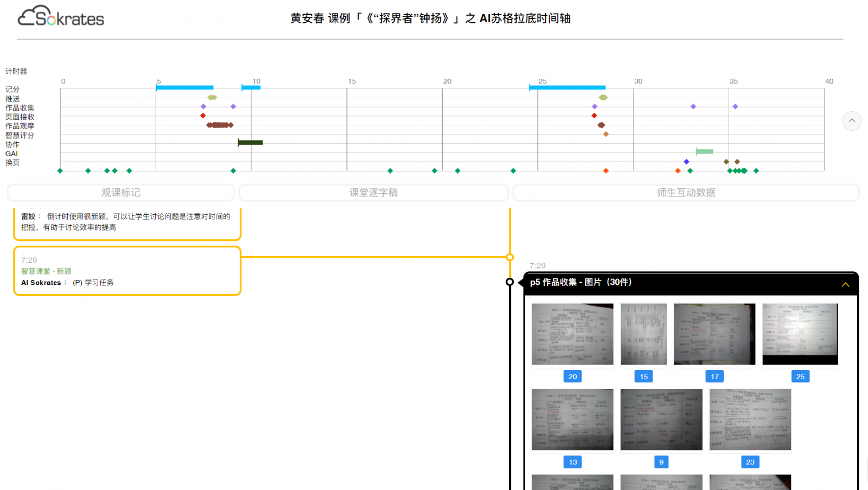Open the student work thumbnail numbered 25
Screen dimensions: 868x490
[x=800, y=334]
